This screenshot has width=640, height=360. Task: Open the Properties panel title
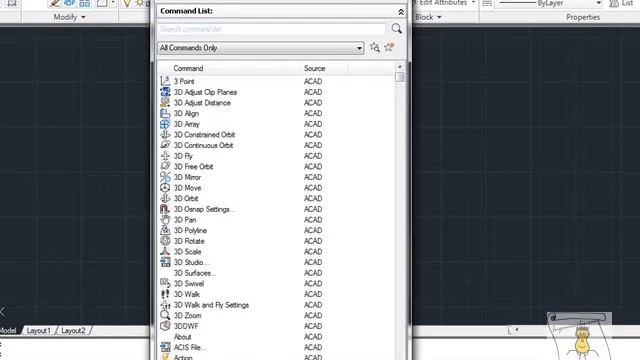pyautogui.click(x=583, y=17)
